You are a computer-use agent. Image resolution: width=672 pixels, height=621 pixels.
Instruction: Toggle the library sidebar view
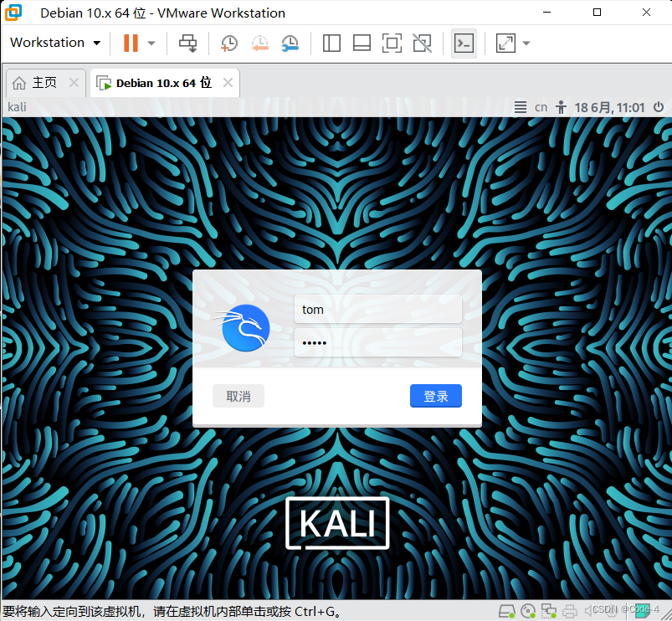[x=331, y=43]
